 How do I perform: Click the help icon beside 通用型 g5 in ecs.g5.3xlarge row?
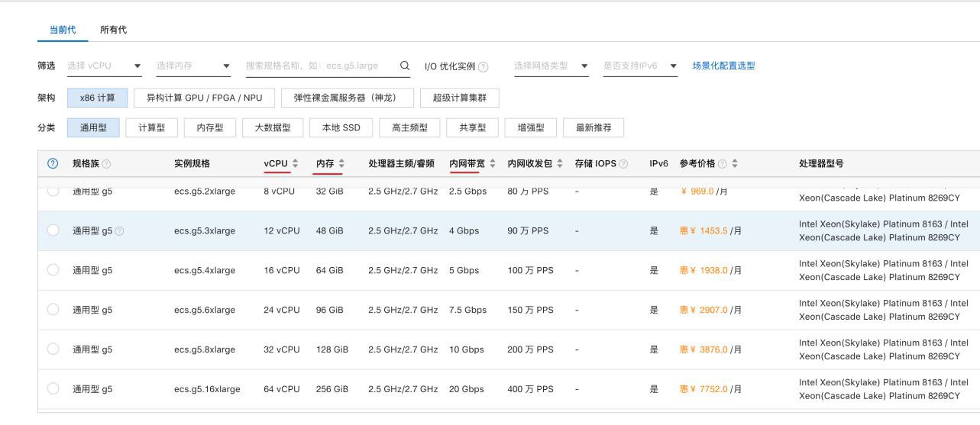click(x=120, y=231)
